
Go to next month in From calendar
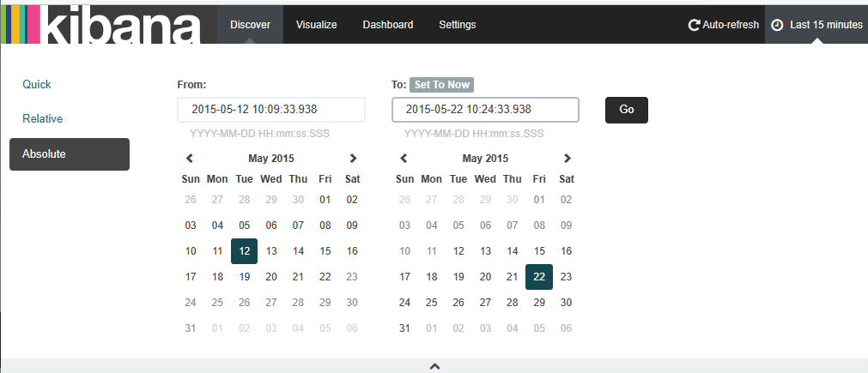pos(353,159)
